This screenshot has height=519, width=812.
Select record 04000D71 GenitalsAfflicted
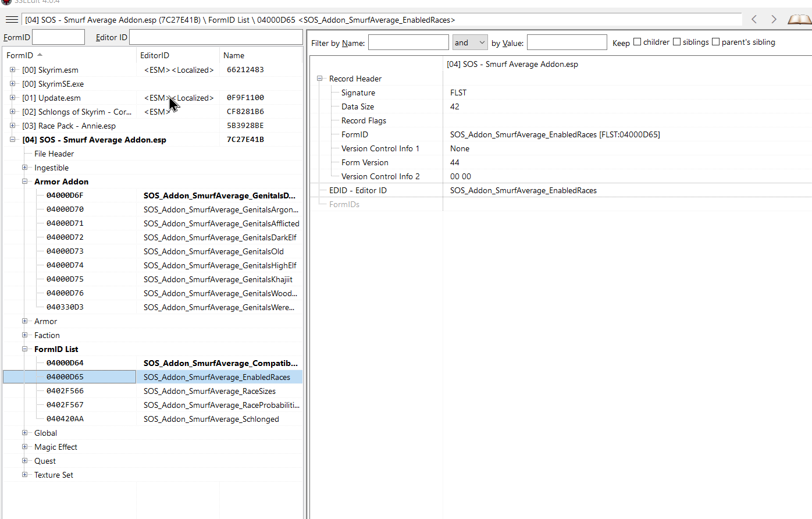(x=152, y=223)
